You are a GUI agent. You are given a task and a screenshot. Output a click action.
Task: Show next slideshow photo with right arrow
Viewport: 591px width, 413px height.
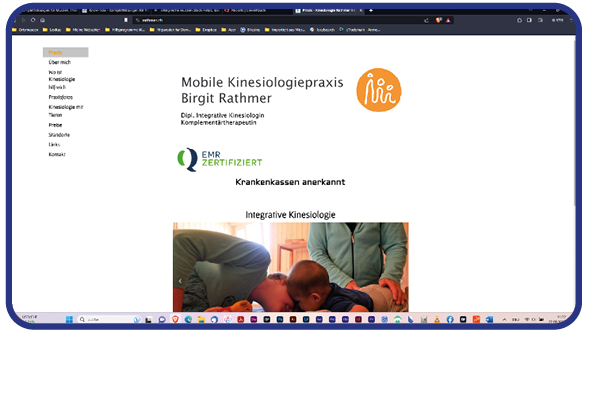click(401, 281)
